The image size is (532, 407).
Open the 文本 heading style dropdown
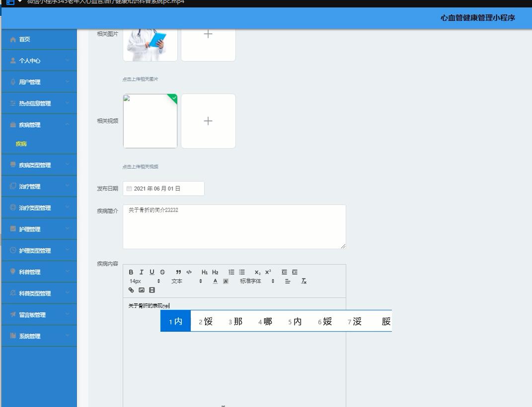tap(187, 281)
